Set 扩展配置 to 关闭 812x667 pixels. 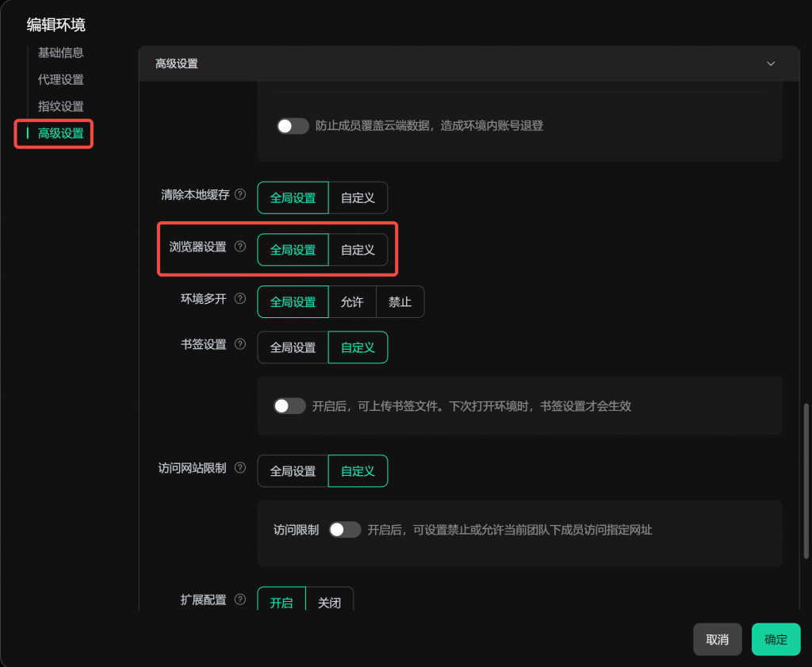coord(329,602)
